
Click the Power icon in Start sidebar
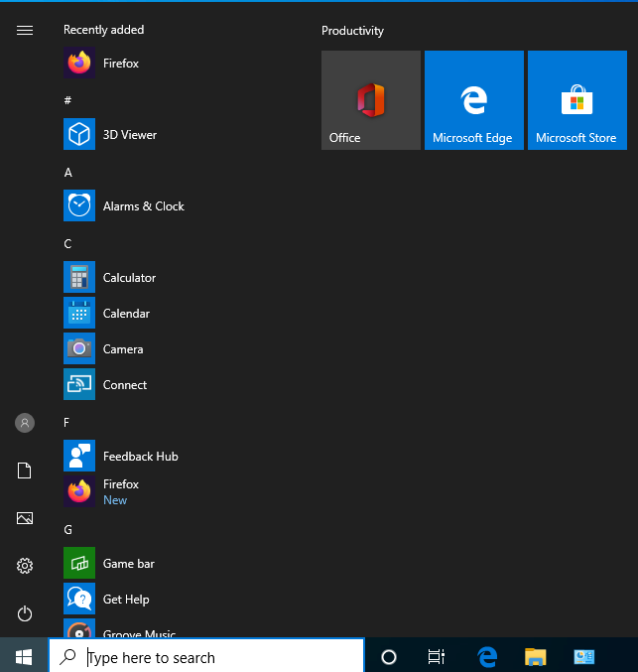[25, 613]
